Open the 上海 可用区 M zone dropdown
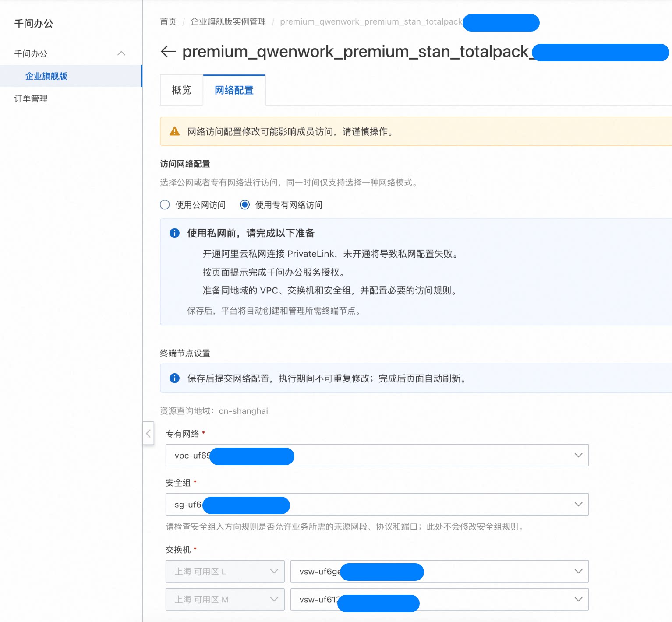This screenshot has width=672, height=622. click(225, 599)
